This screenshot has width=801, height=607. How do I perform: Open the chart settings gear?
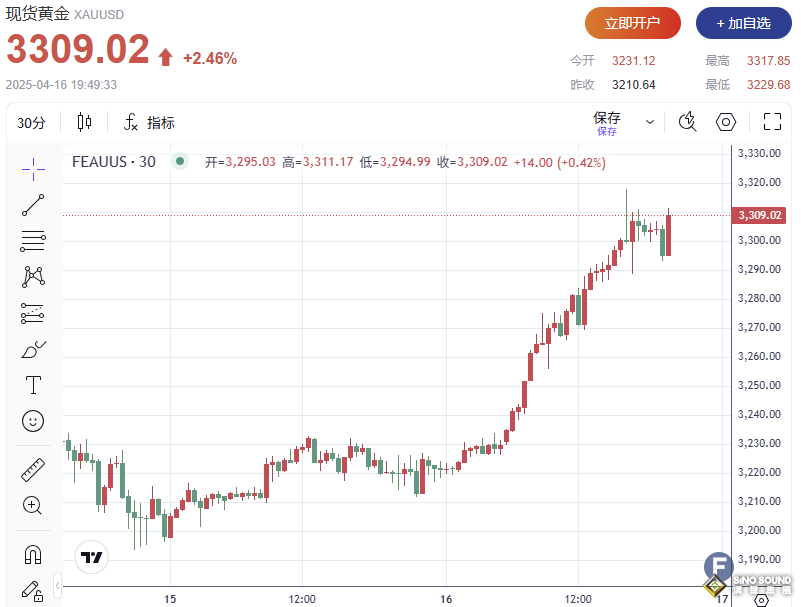coord(725,122)
